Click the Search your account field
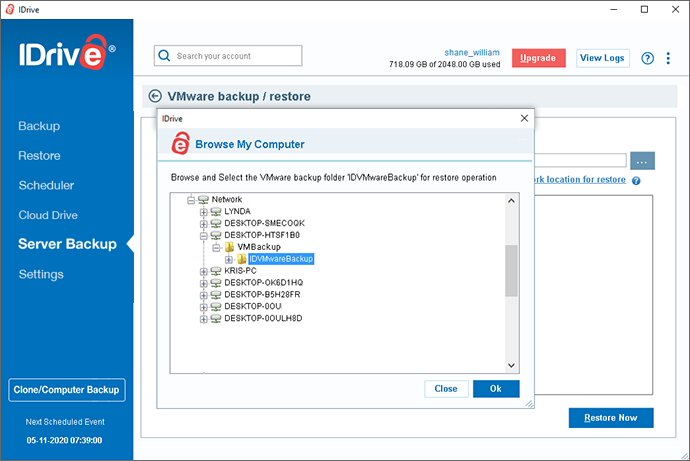 pos(228,56)
